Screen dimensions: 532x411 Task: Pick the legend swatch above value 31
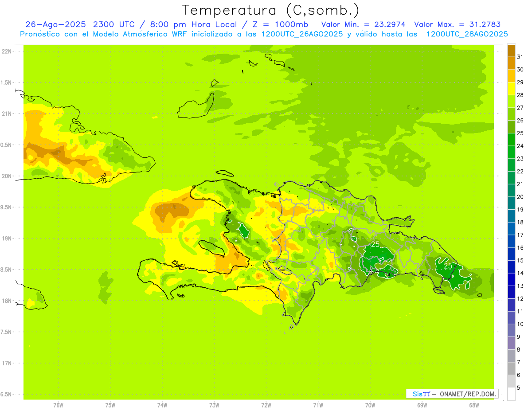pos(511,51)
